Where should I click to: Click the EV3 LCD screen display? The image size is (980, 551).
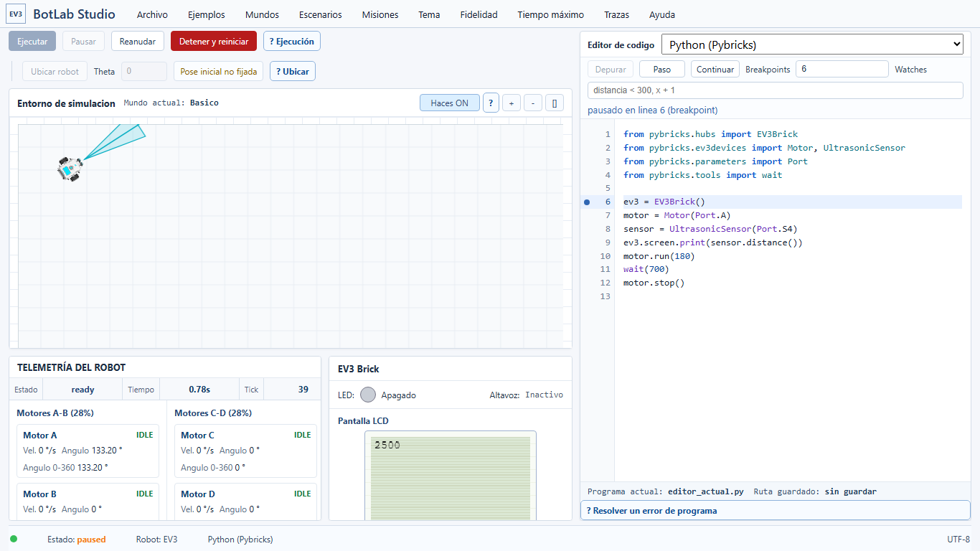point(451,476)
